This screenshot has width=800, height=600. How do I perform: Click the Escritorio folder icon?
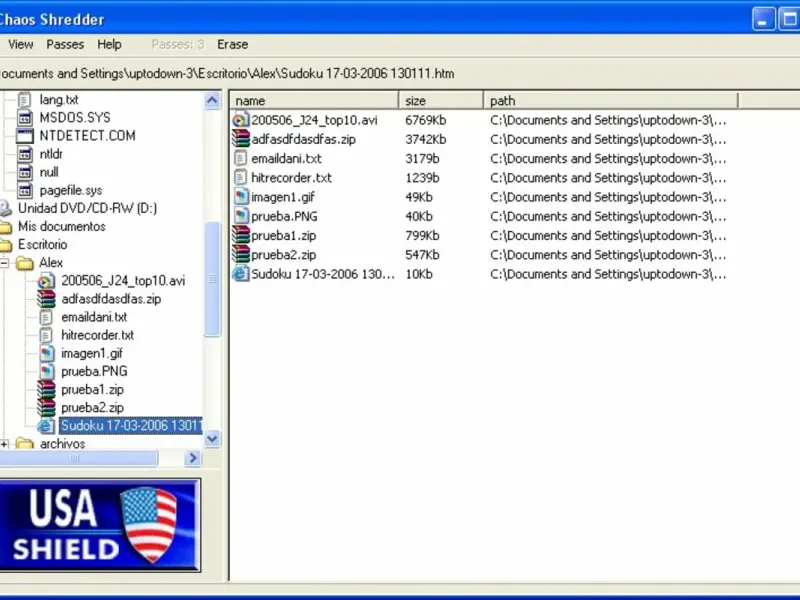click(x=6, y=245)
